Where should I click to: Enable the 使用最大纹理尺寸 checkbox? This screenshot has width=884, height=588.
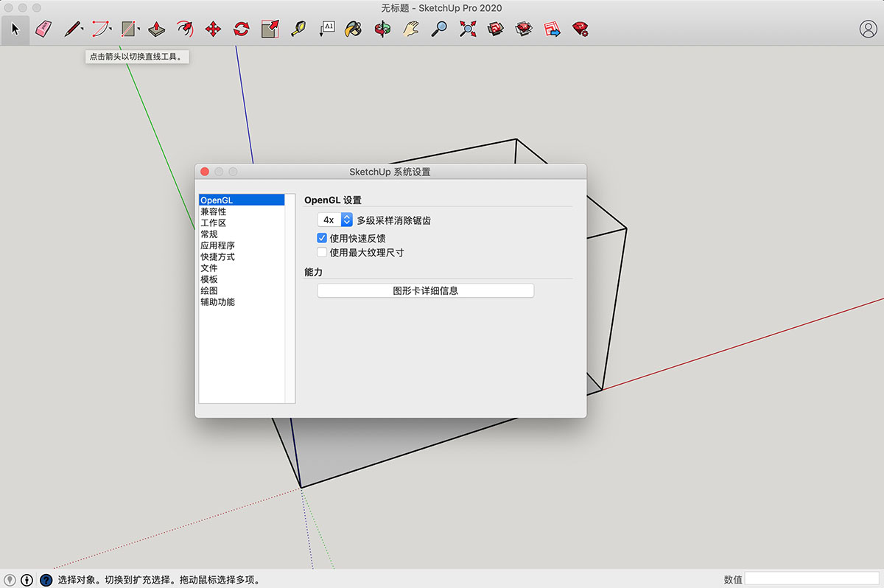pyautogui.click(x=322, y=252)
